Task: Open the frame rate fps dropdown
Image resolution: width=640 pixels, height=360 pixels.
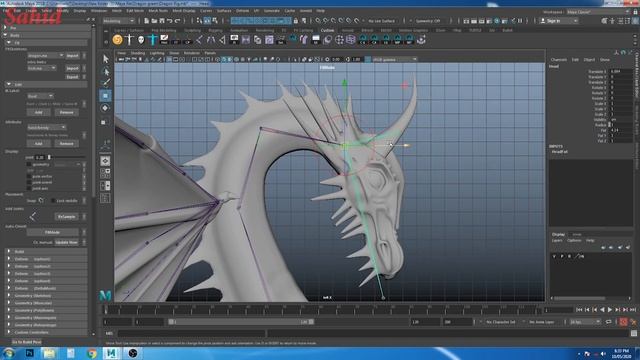Action: pos(585,322)
